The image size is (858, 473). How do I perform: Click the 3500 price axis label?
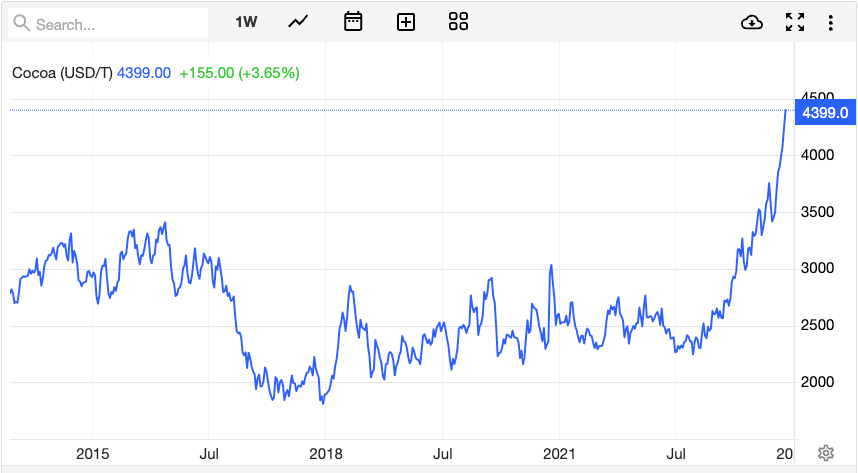pos(818,212)
